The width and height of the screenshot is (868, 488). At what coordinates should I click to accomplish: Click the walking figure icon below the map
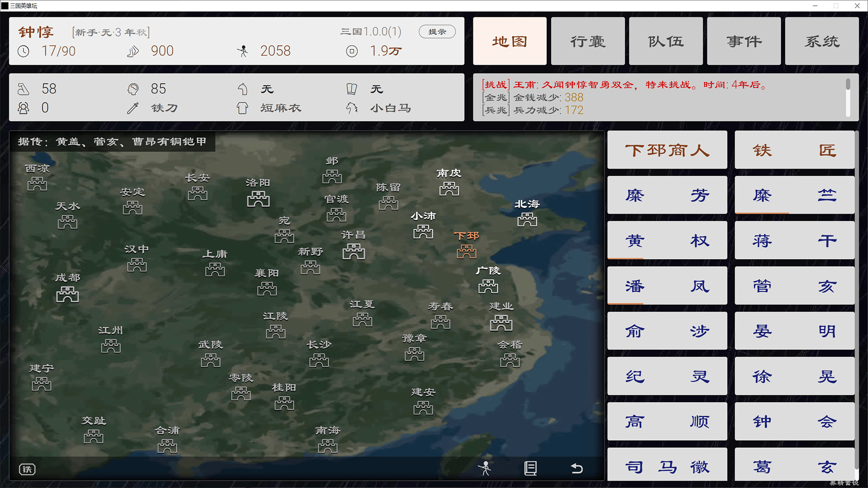(486, 469)
